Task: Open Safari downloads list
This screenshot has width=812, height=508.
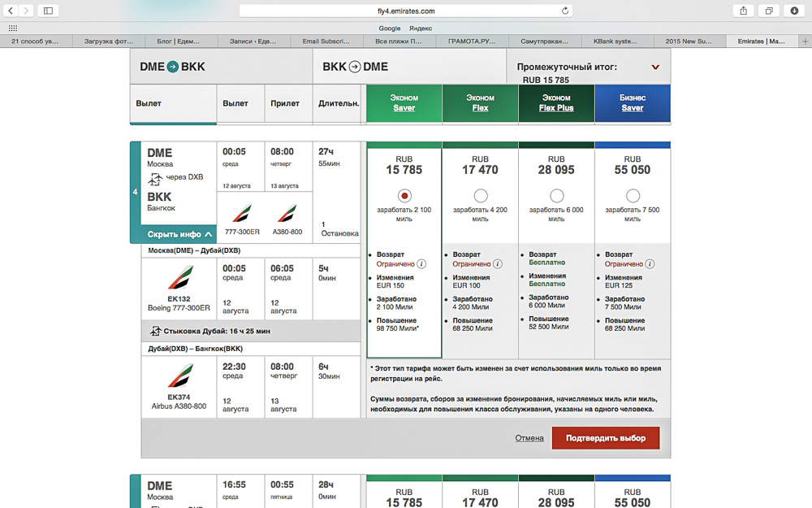Action: 794,11
